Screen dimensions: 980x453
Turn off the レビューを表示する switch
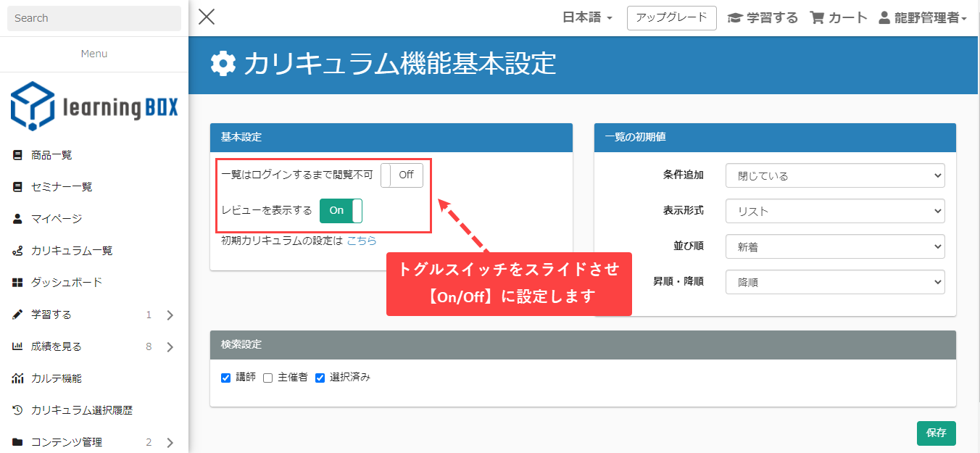point(341,210)
